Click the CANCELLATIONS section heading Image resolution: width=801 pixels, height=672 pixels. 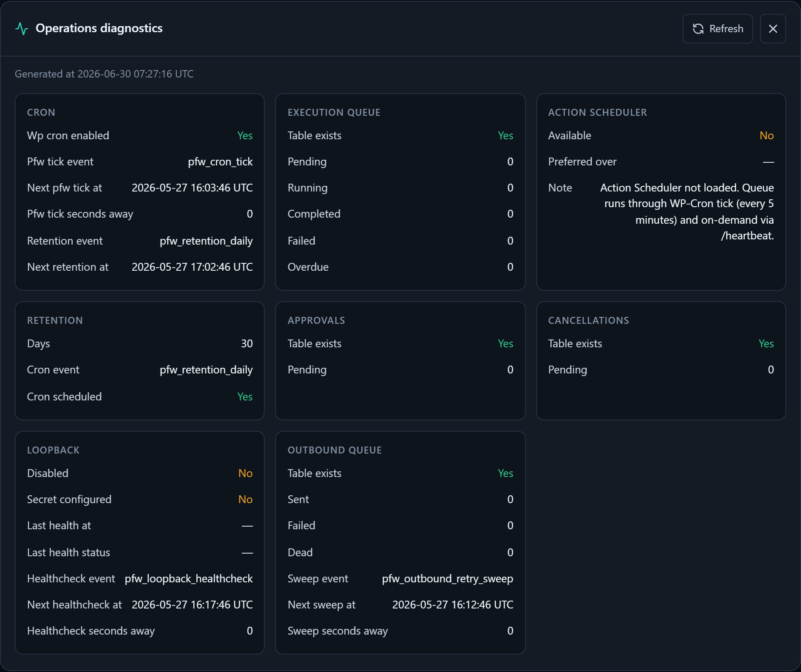pyautogui.click(x=589, y=320)
